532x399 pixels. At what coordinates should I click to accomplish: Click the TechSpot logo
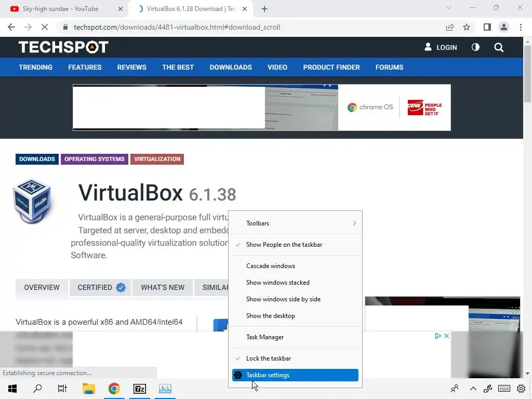coord(63,47)
